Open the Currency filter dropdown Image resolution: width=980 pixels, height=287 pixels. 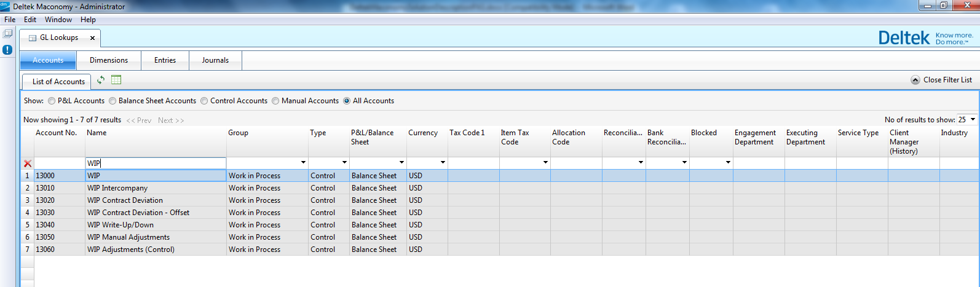click(x=443, y=163)
